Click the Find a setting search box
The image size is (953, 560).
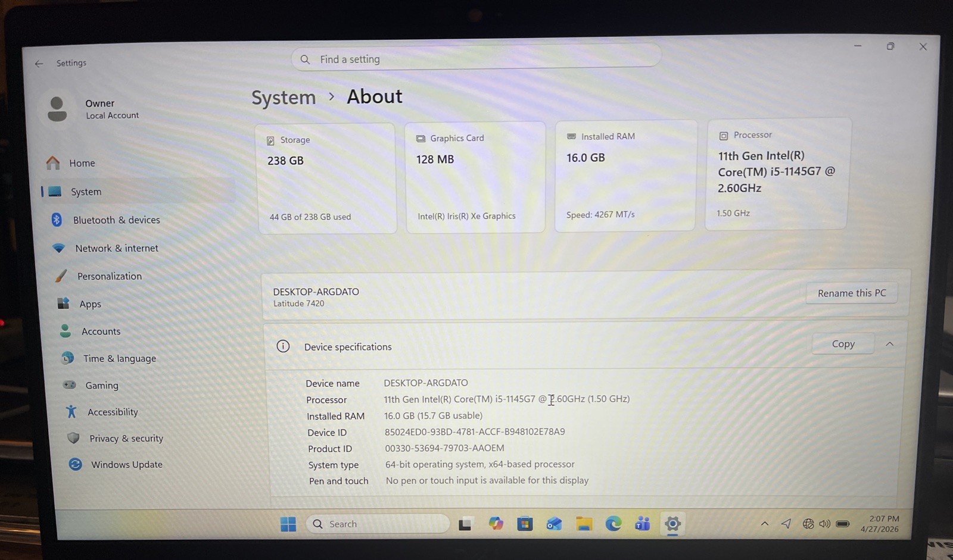point(476,58)
